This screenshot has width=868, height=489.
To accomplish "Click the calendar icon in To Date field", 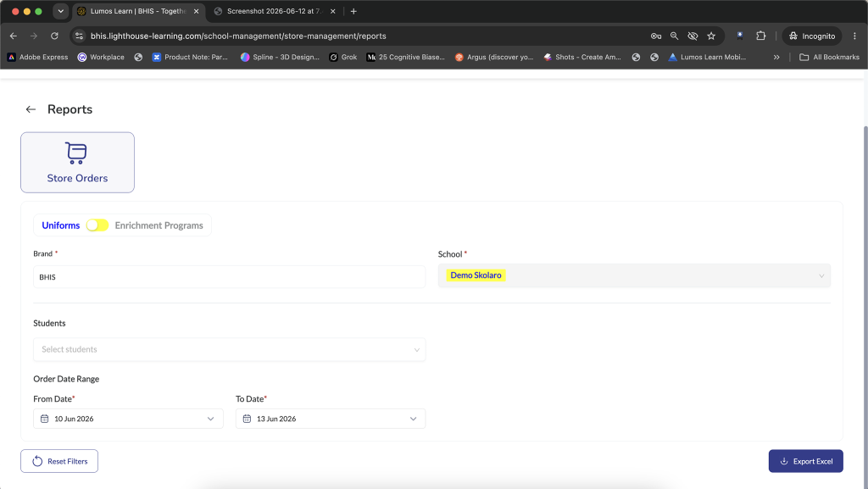I will pos(247,419).
